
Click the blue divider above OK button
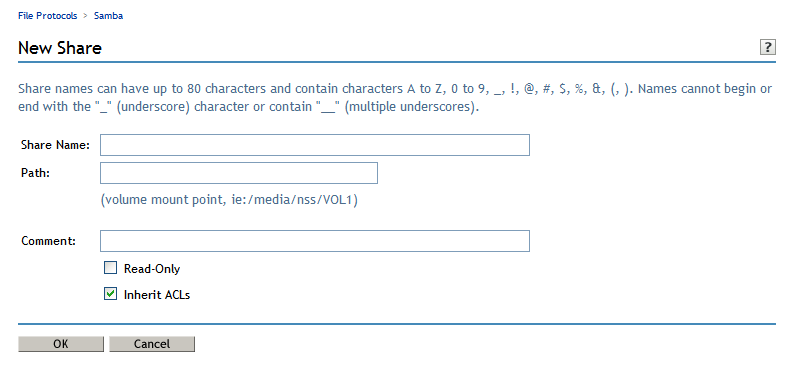click(397, 324)
